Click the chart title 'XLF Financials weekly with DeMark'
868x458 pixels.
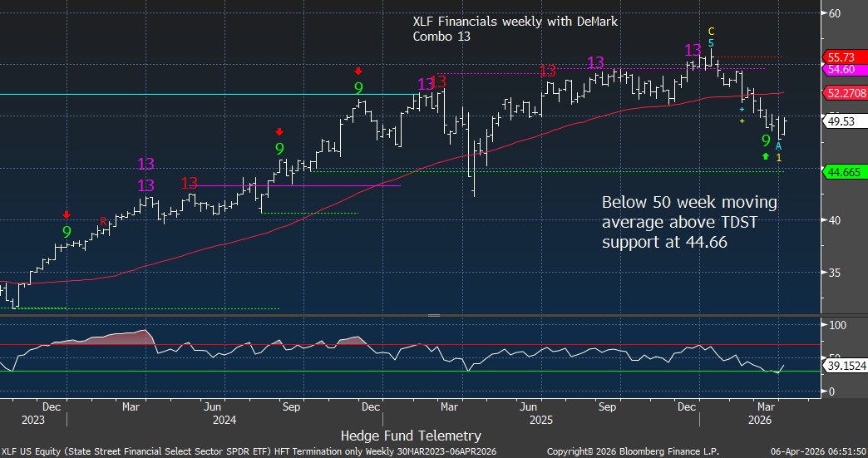[515, 22]
